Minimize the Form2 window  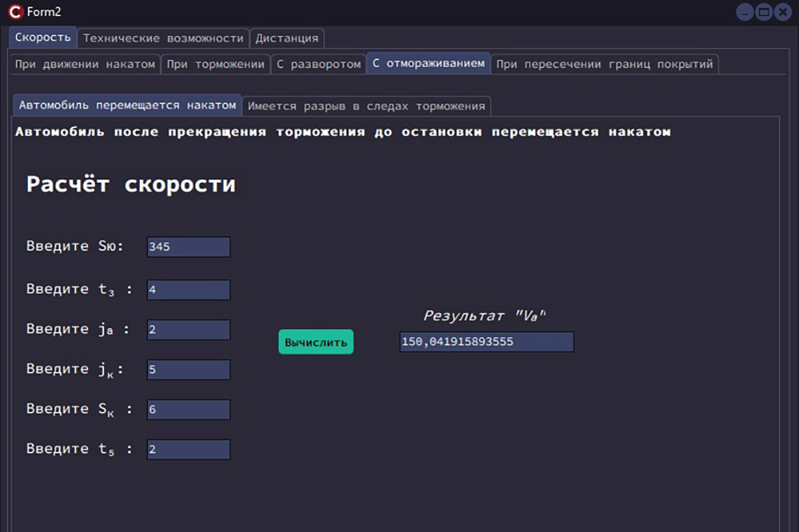pyautogui.click(x=745, y=12)
